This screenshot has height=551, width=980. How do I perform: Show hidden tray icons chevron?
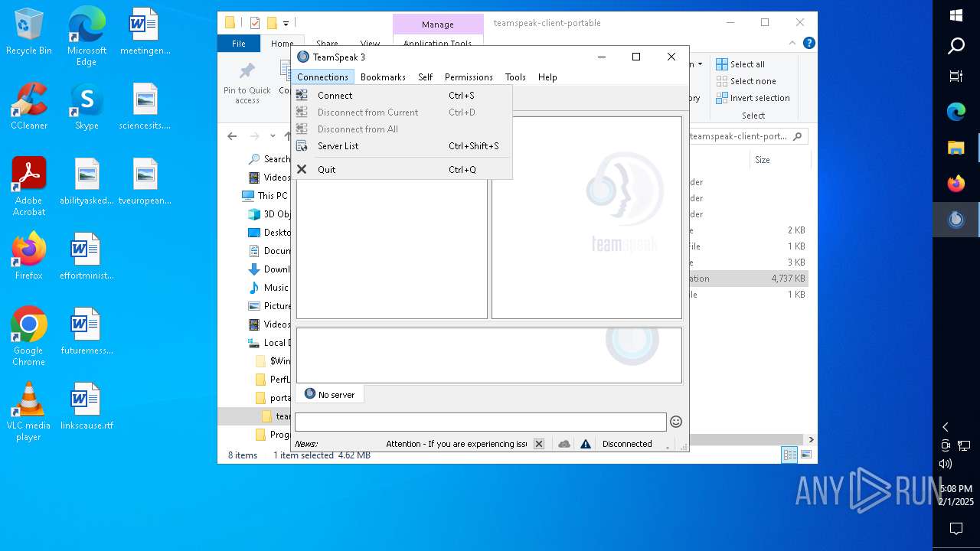(946, 427)
